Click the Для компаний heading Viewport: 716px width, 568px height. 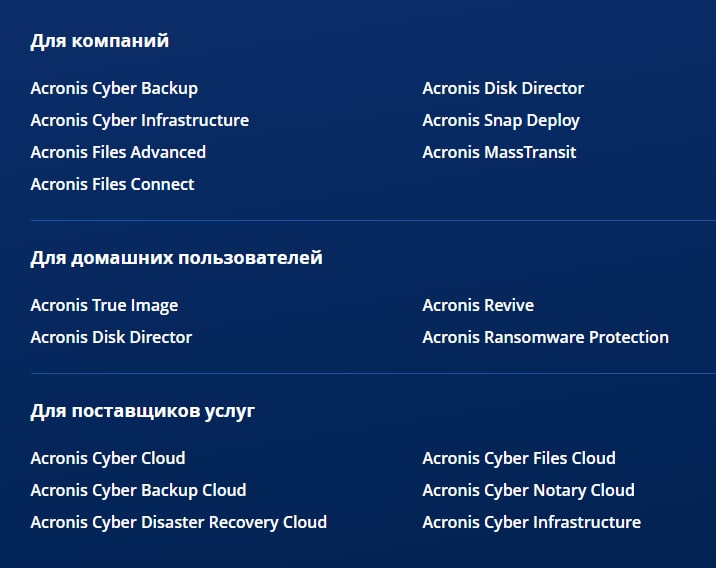tap(100, 41)
